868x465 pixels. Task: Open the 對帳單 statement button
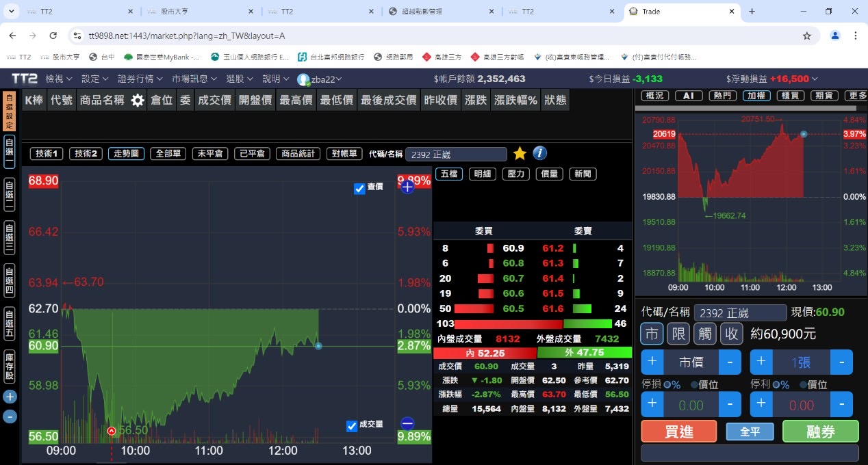click(x=344, y=154)
